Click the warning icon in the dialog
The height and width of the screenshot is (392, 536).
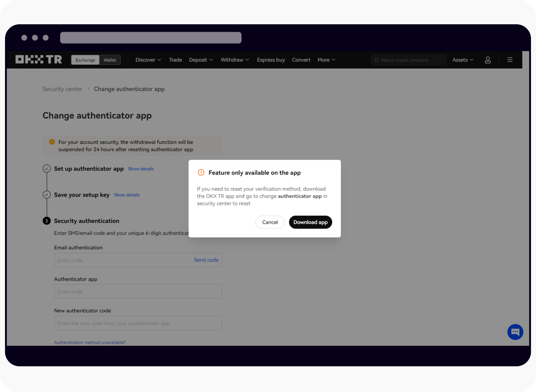click(201, 172)
